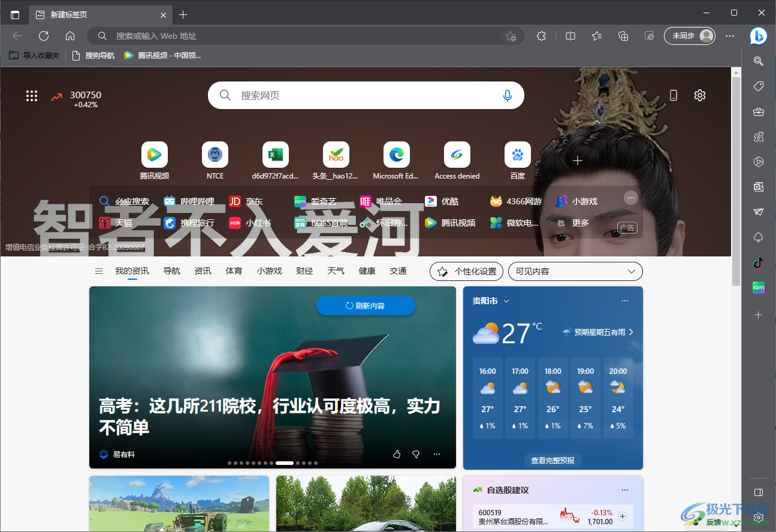This screenshot has height=532, width=776.
Task: Open the 百度 quick link tile
Action: 518,161
